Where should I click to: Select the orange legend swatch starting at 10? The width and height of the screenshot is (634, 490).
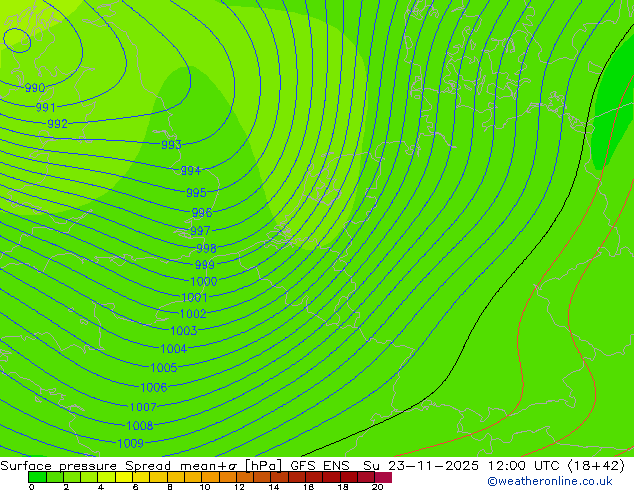[210, 477]
